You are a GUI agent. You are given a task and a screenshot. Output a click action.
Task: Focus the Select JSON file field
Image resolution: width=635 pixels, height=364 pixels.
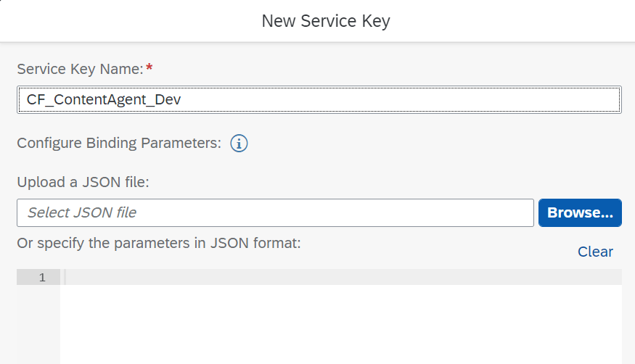tap(275, 212)
